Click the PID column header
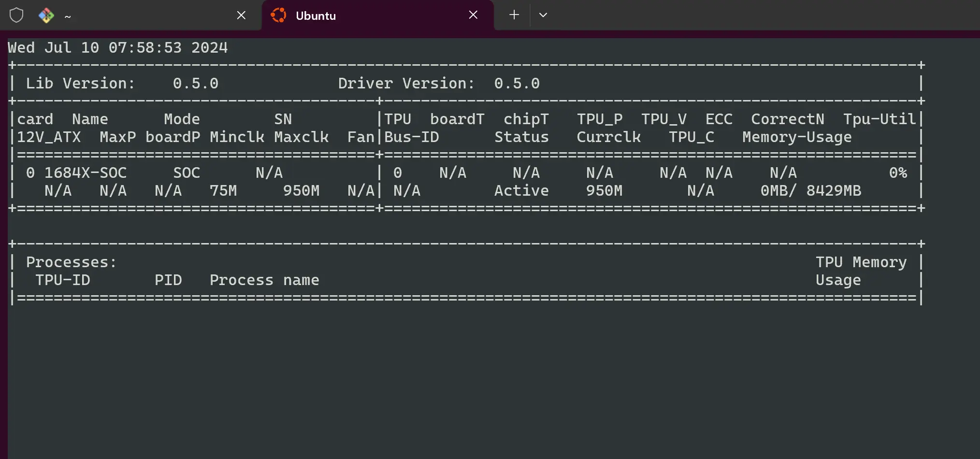This screenshot has height=459, width=980. click(168, 280)
